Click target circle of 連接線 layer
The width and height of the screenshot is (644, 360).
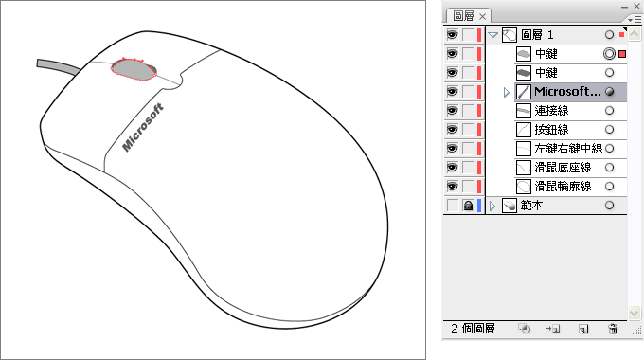tap(610, 111)
